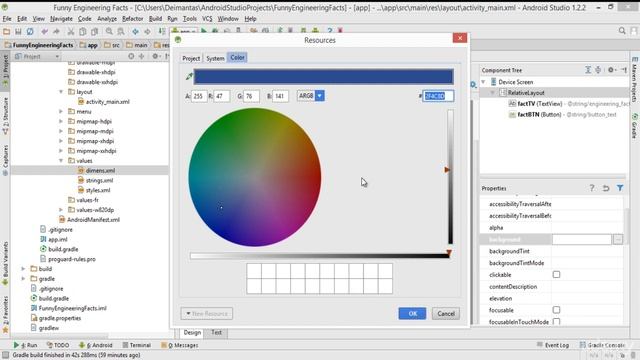Click Cancel in Resources dialog
This screenshot has height=360, width=640.
446,313
